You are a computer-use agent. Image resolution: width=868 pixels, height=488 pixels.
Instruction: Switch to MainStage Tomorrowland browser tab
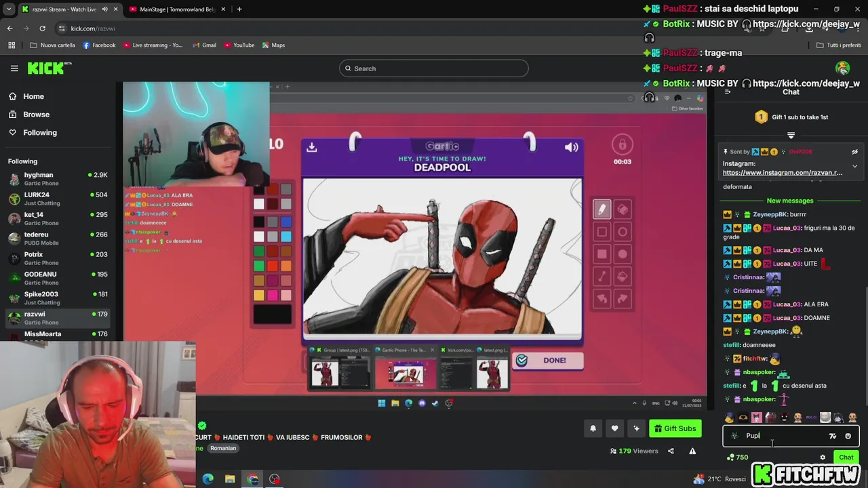tap(176, 9)
